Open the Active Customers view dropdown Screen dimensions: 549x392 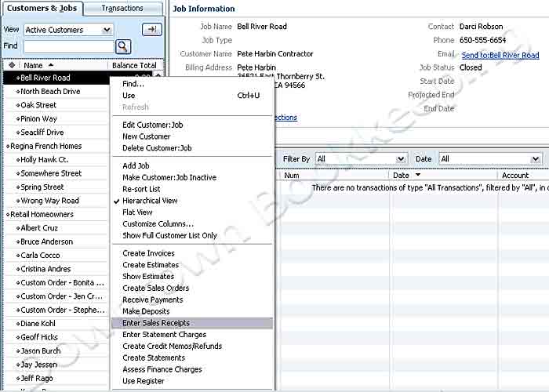point(107,30)
